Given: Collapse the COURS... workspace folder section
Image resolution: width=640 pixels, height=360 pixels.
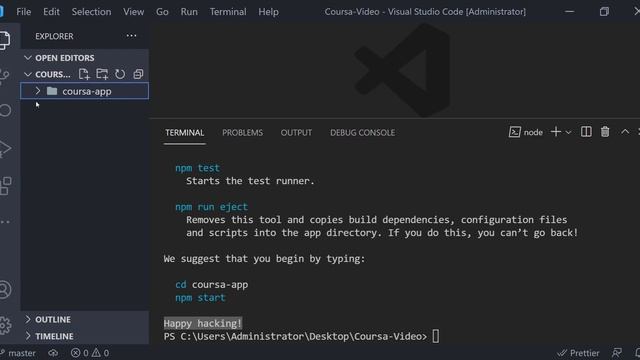Looking at the screenshot, I should pyautogui.click(x=48, y=74).
